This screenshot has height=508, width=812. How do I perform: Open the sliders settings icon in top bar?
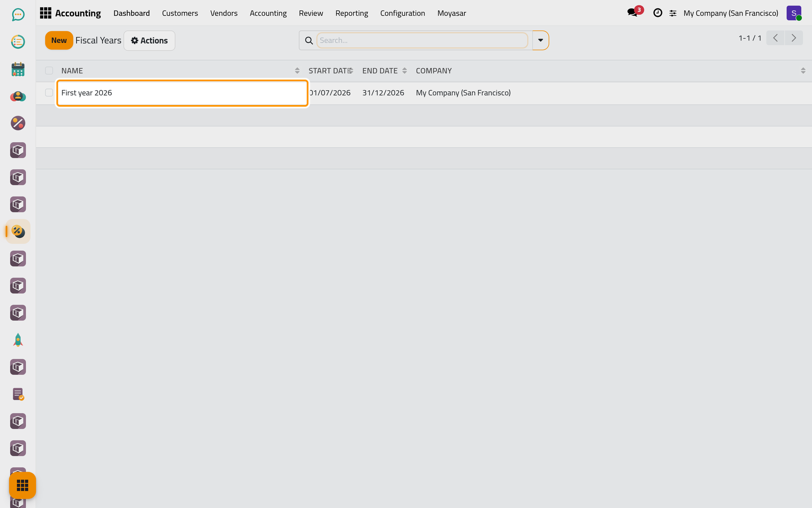[x=673, y=14]
